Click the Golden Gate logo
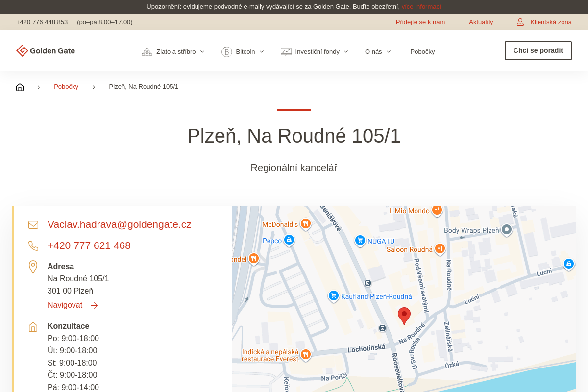 (46, 51)
